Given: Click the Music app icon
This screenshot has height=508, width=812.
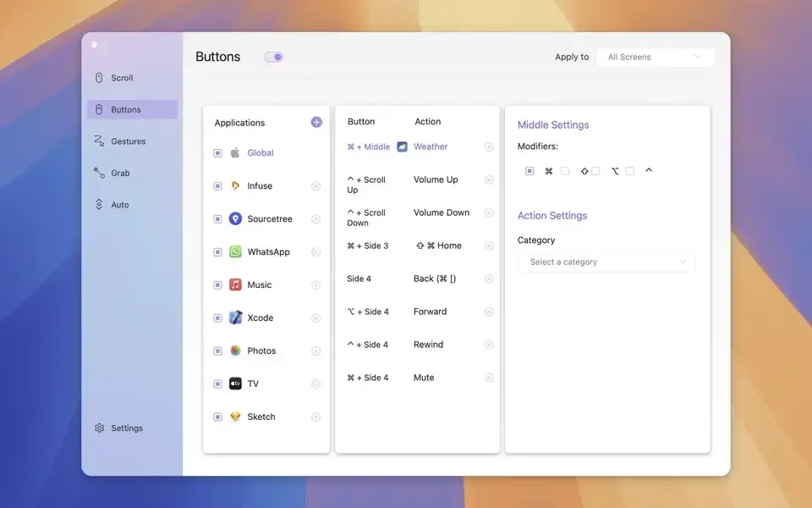Looking at the screenshot, I should click(235, 284).
